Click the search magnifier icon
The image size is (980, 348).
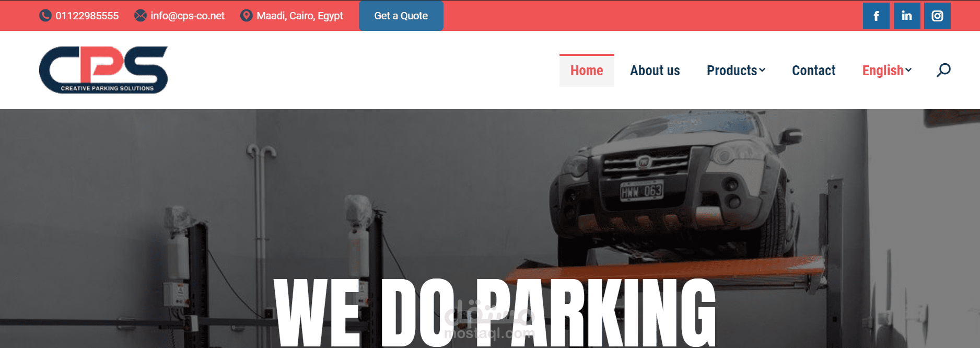(943, 70)
